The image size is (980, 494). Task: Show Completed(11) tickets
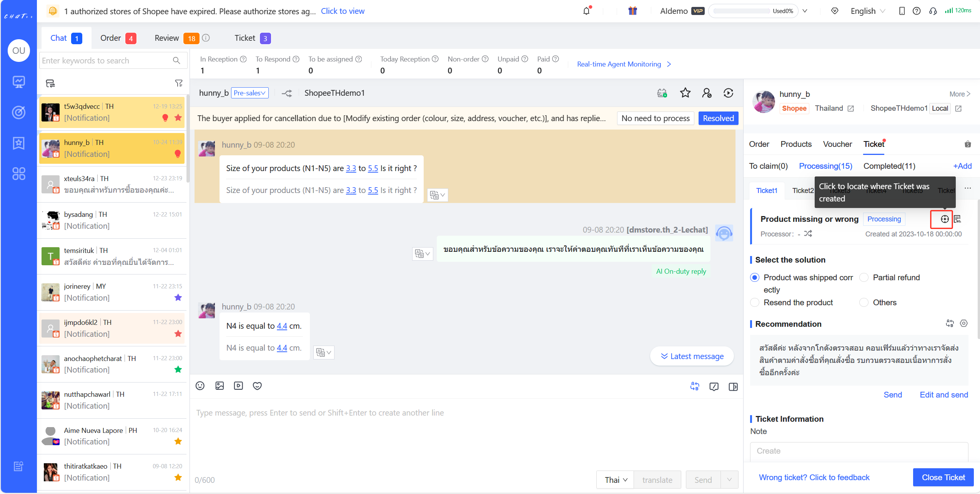(x=889, y=166)
